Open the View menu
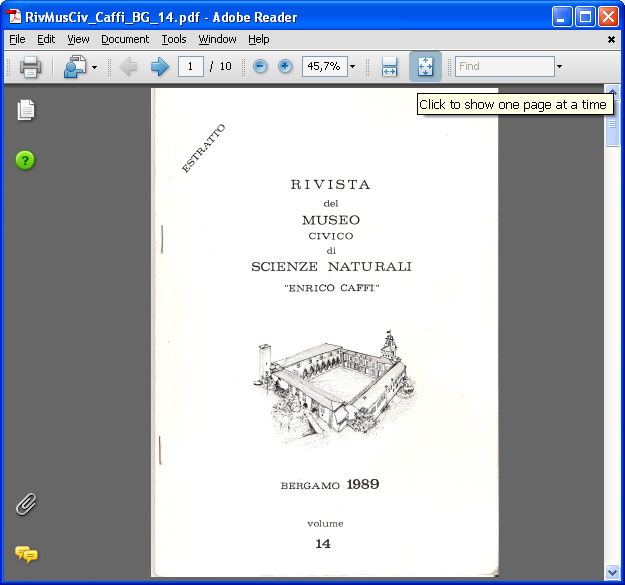This screenshot has height=585, width=625. click(x=78, y=39)
